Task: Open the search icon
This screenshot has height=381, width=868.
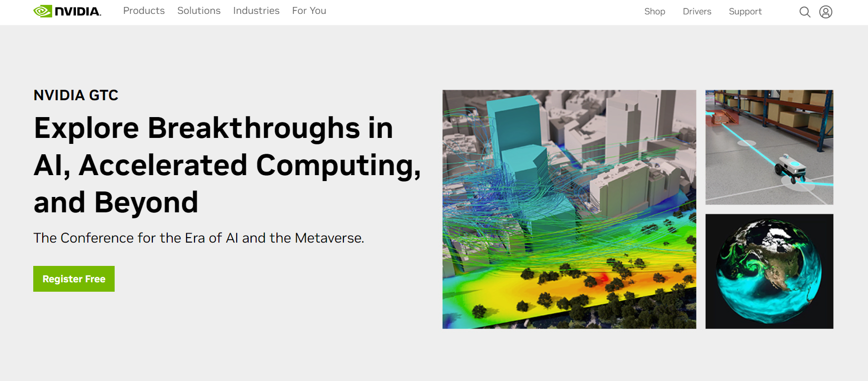Action: (x=805, y=12)
